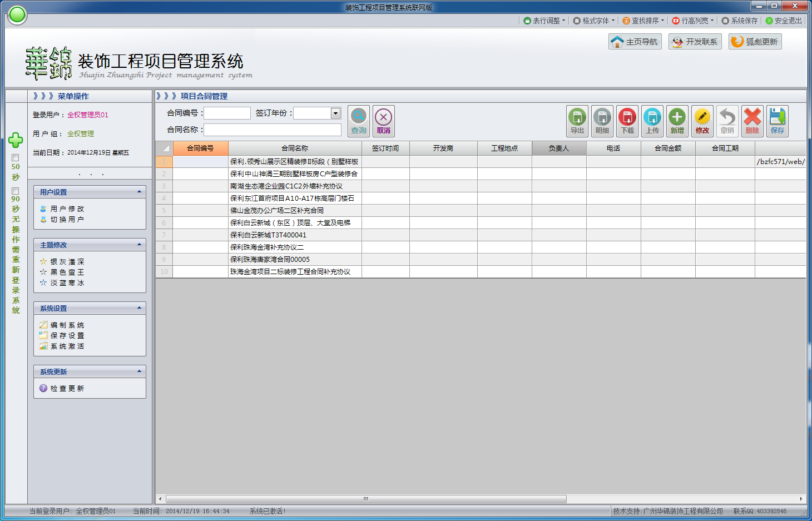
Task: Select the 新增 add-record icon
Action: (677, 121)
